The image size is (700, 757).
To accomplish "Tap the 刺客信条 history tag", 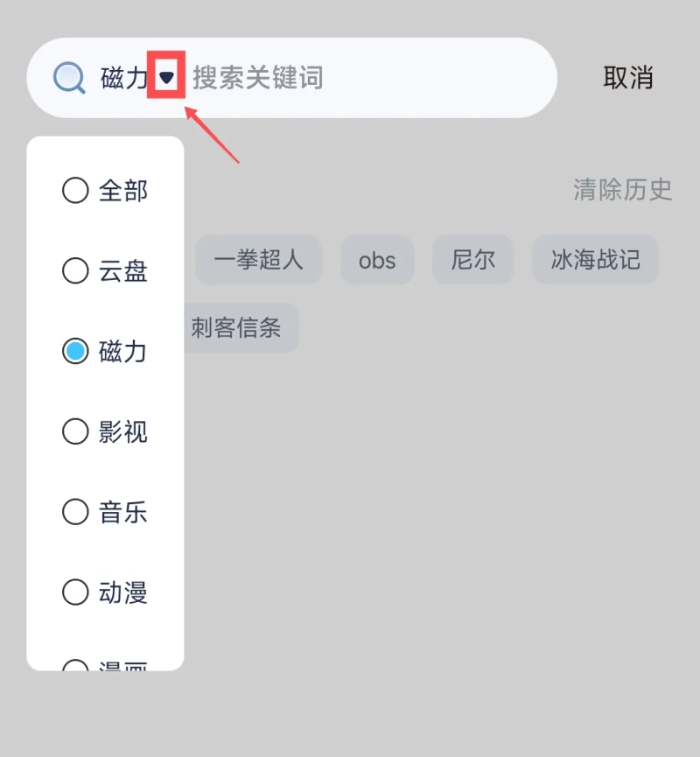I will [241, 328].
